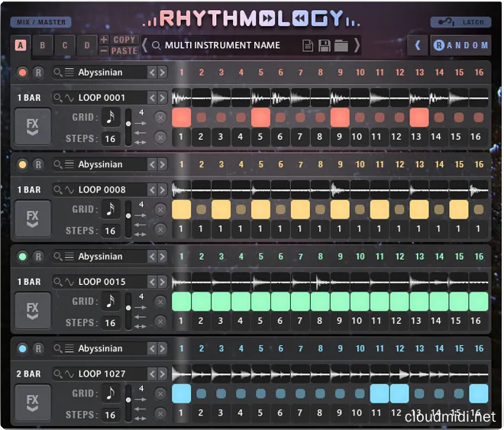This screenshot has width=504, height=430.
Task: Go to next loop after LOOP 0001
Action: click(x=161, y=98)
